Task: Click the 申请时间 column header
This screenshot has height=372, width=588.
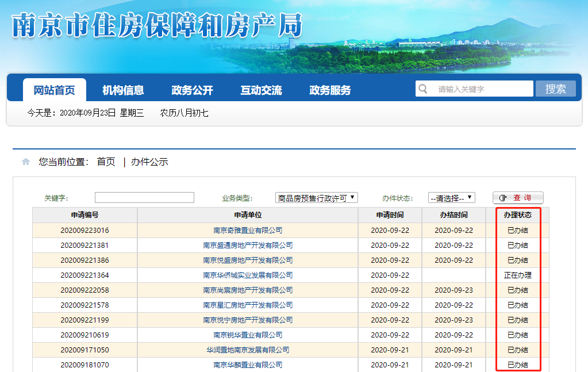Action: click(x=390, y=215)
